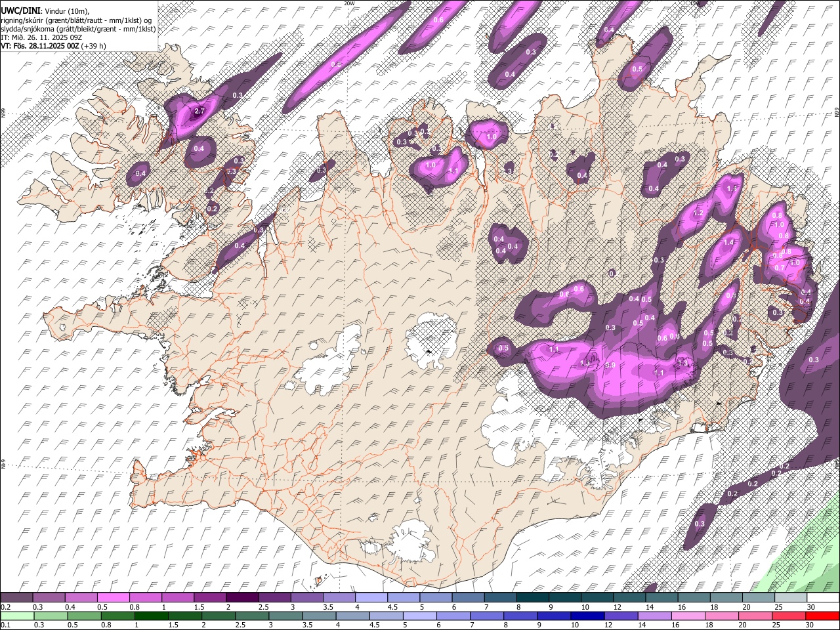
Task: Pick the dusky purple 0.2 snow legend swatch
Action: tap(16, 598)
